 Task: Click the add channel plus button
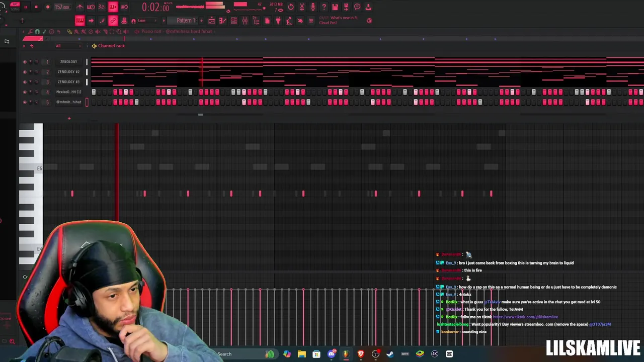click(69, 119)
